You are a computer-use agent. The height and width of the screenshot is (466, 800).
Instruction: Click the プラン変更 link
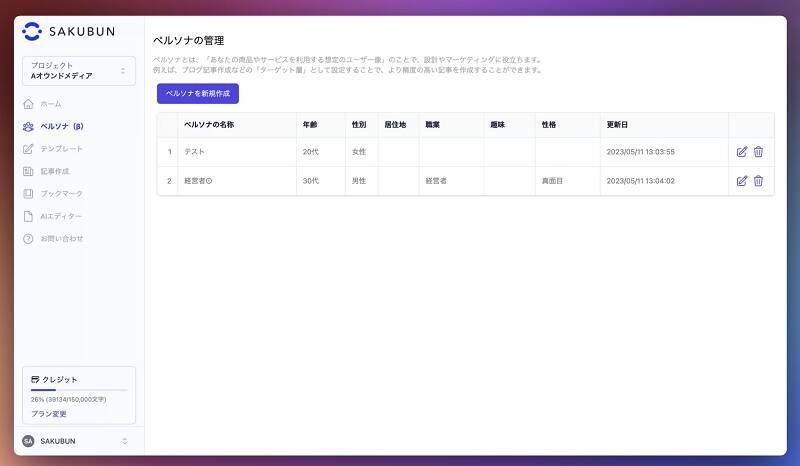point(49,413)
